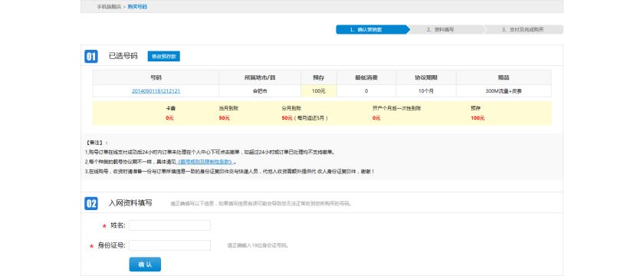Click the 协议期限 column header

[426, 77]
